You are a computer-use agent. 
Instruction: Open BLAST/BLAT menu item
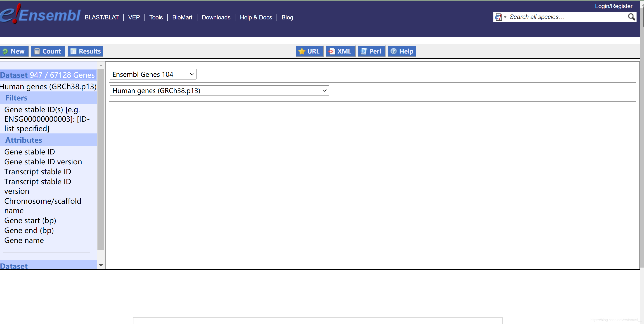(x=102, y=17)
